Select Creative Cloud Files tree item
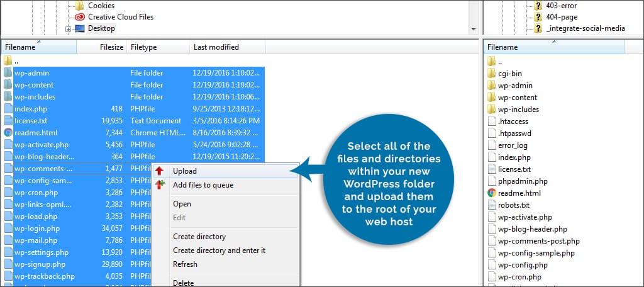The width and height of the screenshot is (644, 287). click(121, 17)
